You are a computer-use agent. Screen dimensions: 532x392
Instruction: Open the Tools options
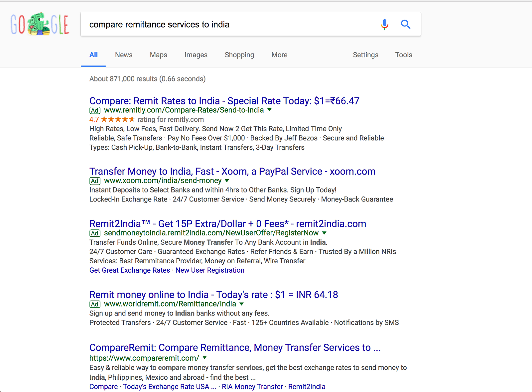pyautogui.click(x=403, y=55)
